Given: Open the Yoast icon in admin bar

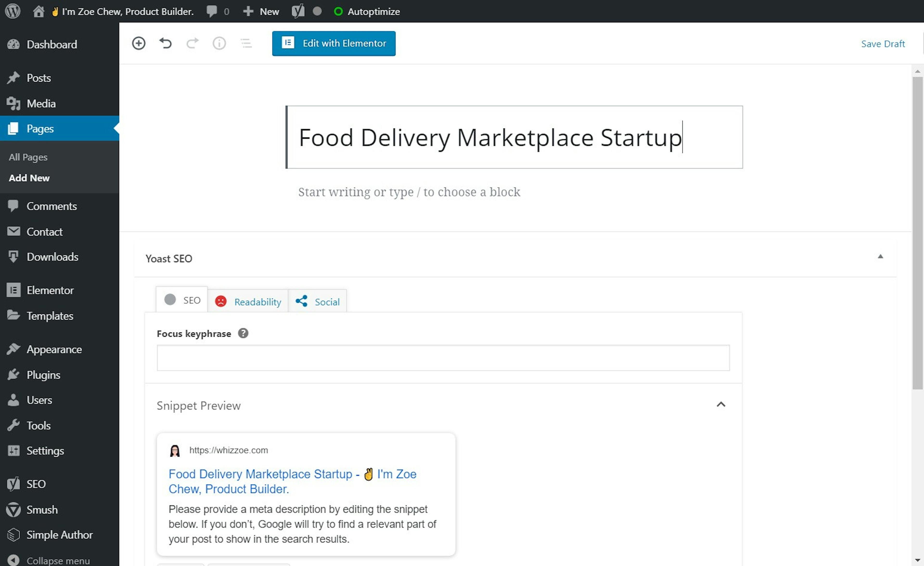Looking at the screenshot, I should pyautogui.click(x=298, y=11).
